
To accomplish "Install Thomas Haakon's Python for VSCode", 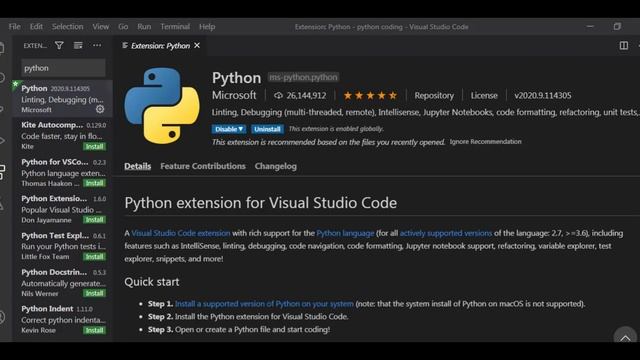I will click(94, 183).
